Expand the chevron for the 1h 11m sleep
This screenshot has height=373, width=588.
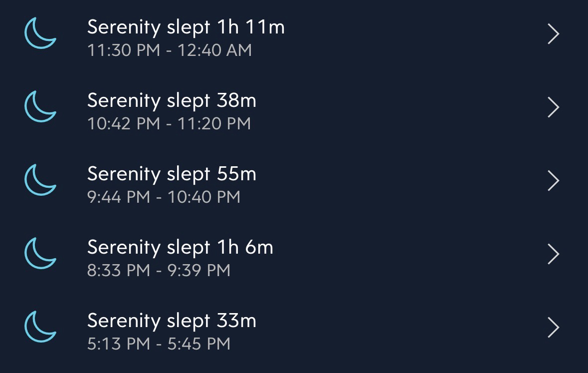point(553,34)
